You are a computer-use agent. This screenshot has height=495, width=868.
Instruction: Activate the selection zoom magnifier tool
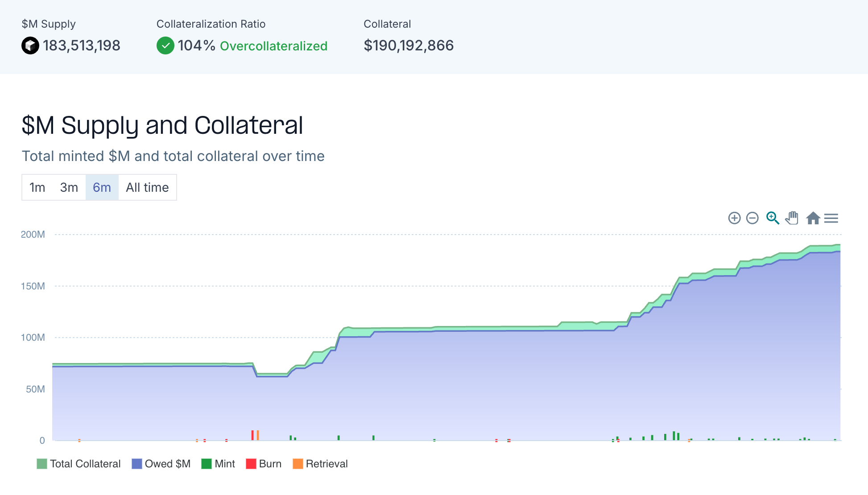(773, 218)
